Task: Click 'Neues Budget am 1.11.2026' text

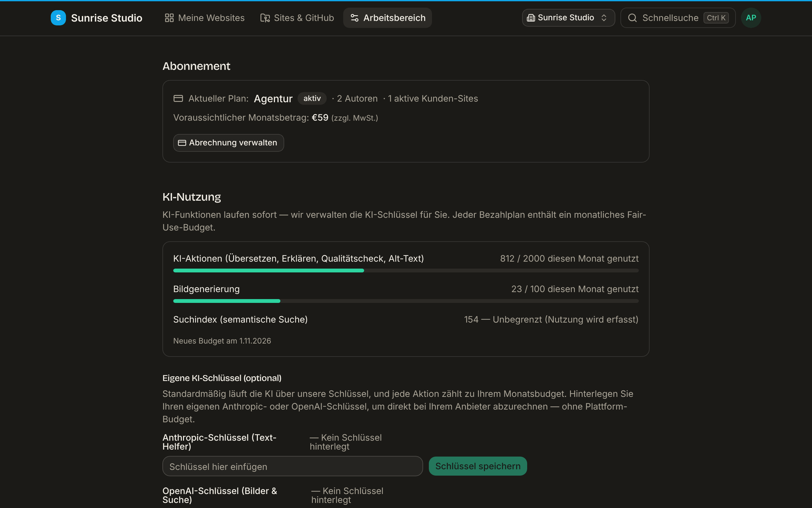Action: [222, 341]
